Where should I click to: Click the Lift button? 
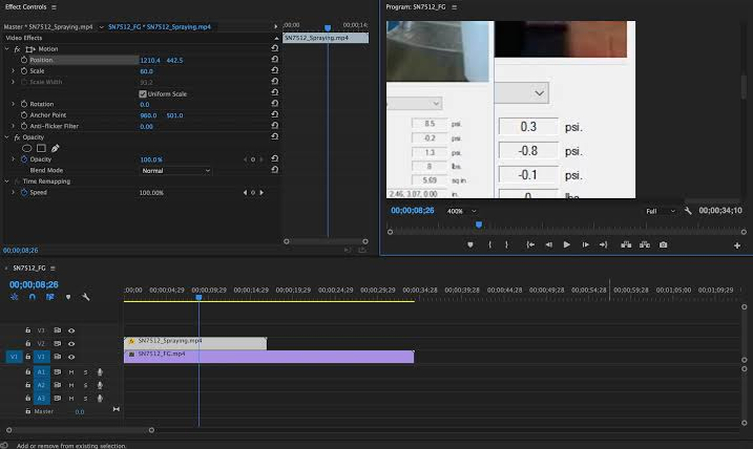(x=626, y=245)
